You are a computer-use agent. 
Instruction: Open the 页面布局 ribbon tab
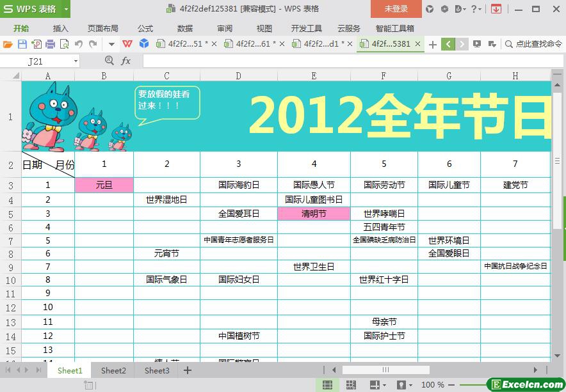tap(103, 29)
